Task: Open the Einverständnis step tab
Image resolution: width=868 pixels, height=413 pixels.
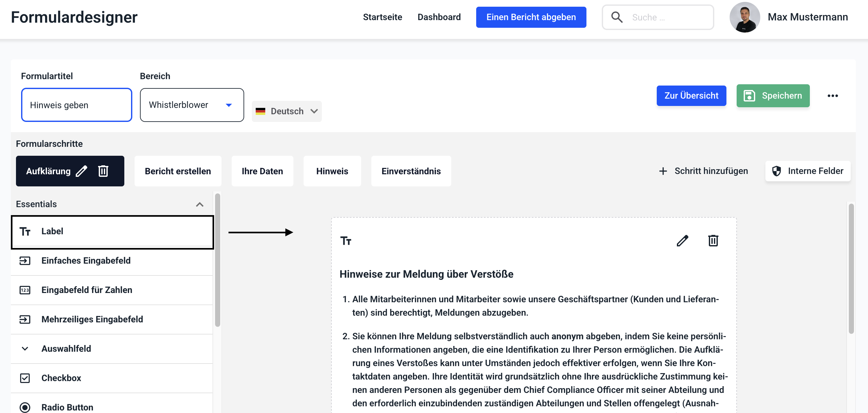Action: click(411, 171)
